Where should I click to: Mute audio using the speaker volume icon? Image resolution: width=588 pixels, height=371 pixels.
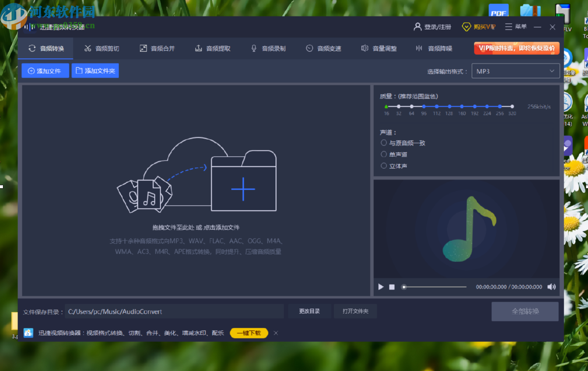[552, 287]
